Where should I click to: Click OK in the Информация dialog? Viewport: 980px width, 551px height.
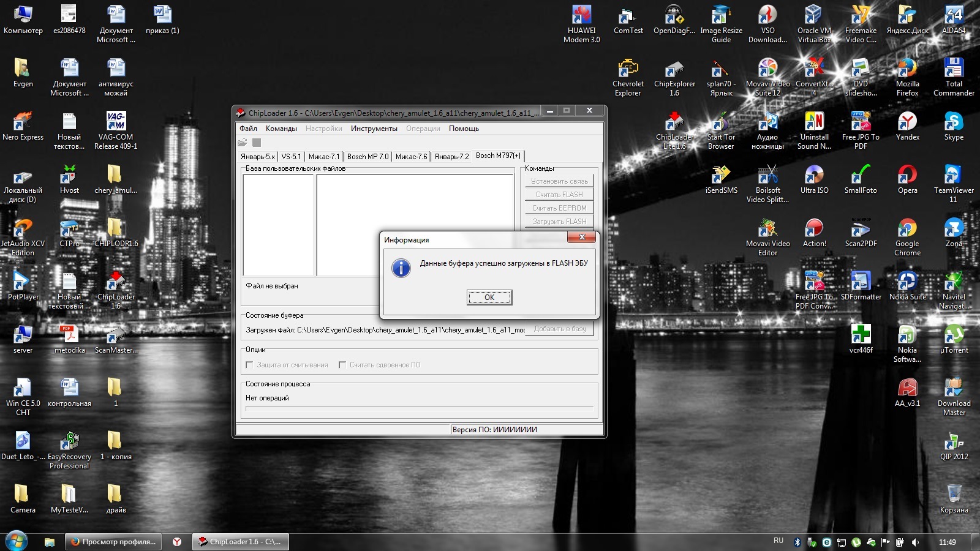pyautogui.click(x=489, y=298)
